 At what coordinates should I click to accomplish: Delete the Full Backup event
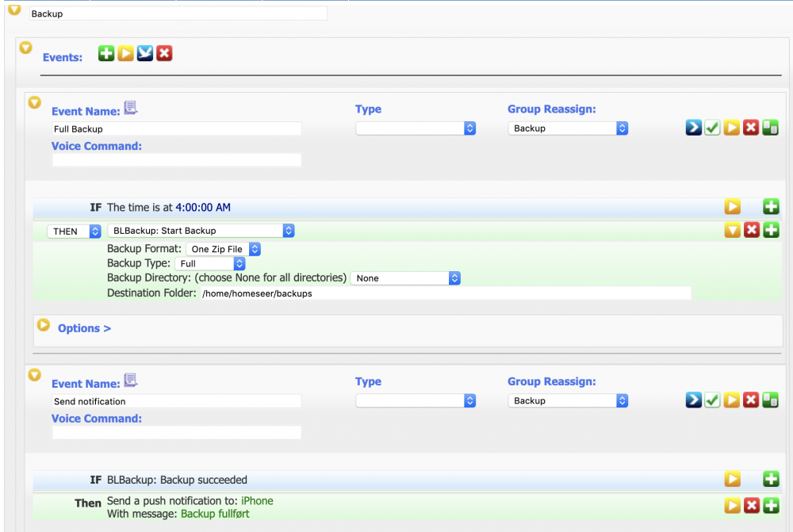point(751,128)
